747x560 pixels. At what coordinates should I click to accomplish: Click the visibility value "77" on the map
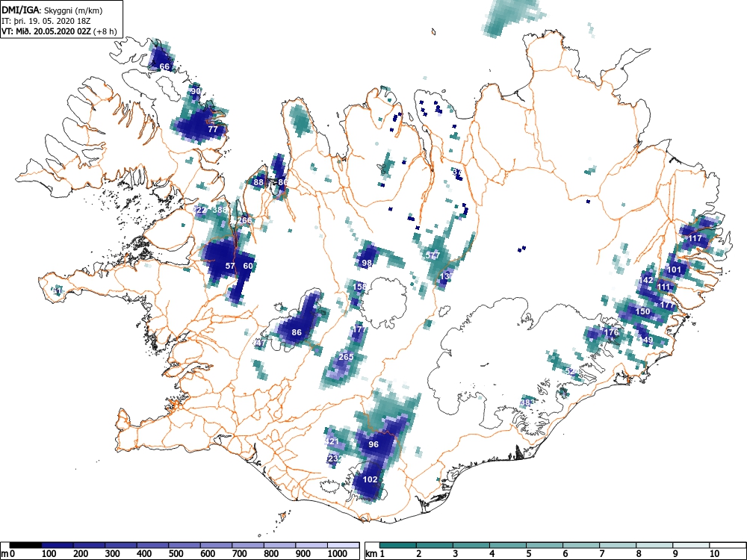[213, 129]
